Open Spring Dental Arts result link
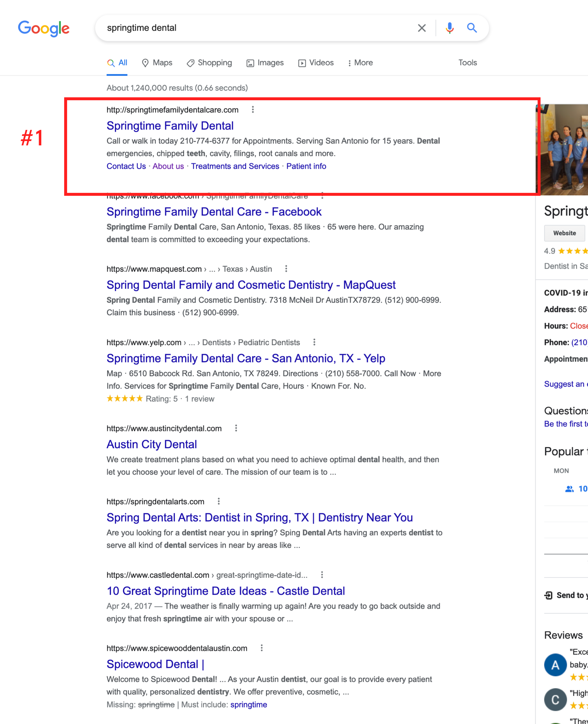 [x=260, y=518]
